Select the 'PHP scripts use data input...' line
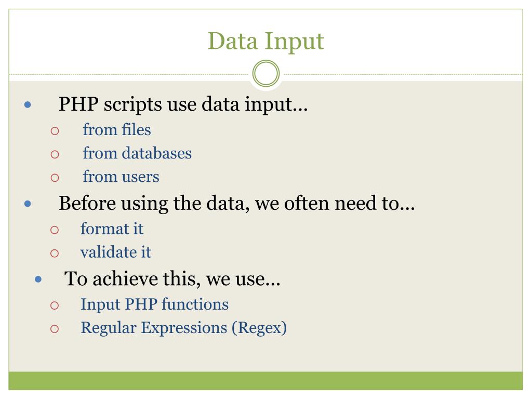 [183, 104]
